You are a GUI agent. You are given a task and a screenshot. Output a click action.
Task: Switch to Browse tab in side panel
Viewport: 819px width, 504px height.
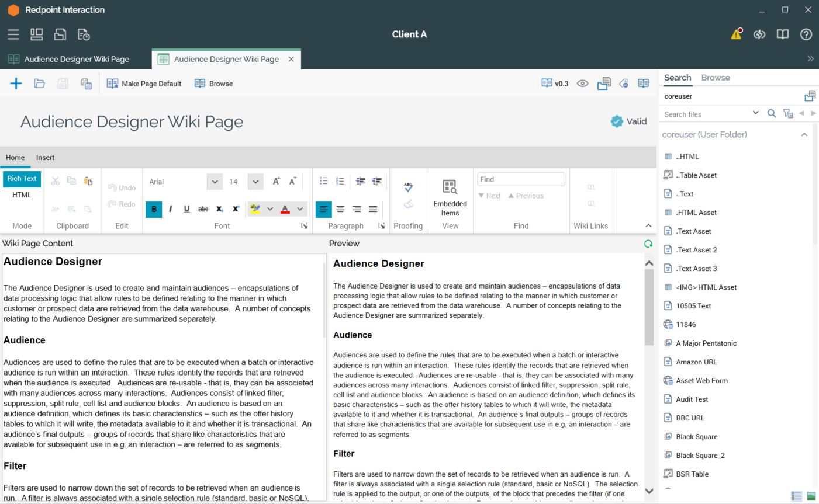(716, 78)
